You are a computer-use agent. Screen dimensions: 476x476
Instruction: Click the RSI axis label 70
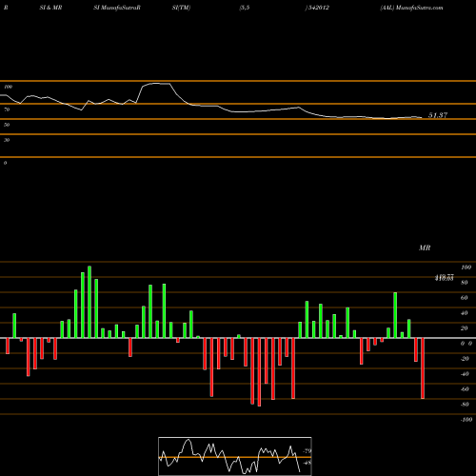(7, 109)
